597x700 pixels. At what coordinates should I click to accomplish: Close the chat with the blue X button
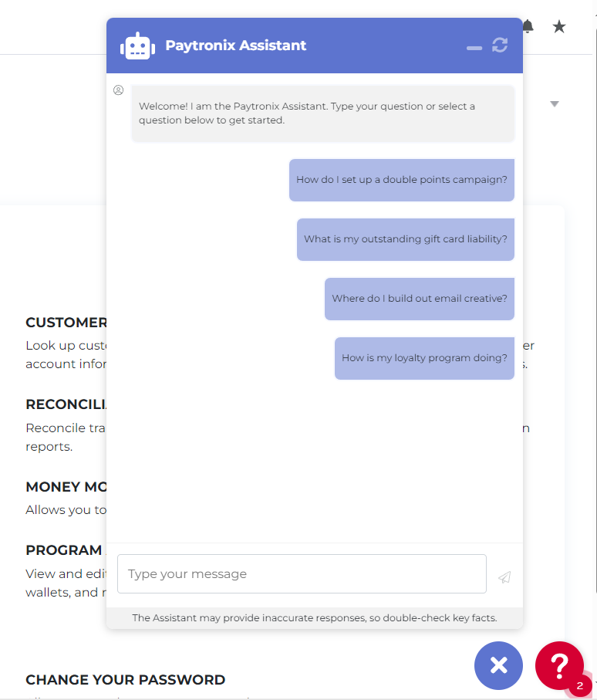(498, 665)
